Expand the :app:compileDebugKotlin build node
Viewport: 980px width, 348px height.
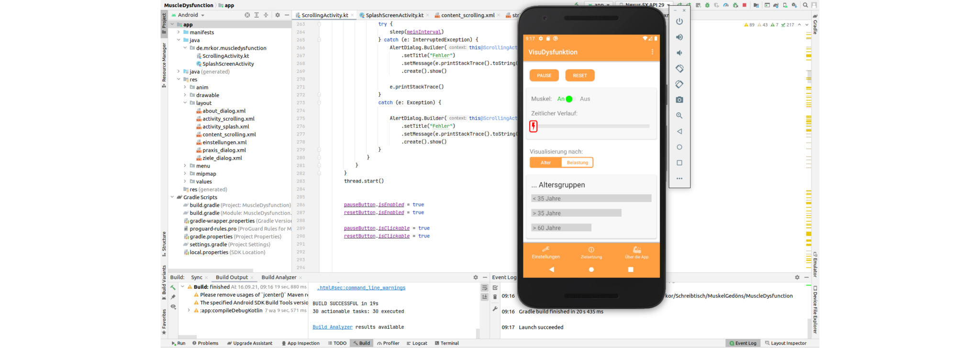189,310
